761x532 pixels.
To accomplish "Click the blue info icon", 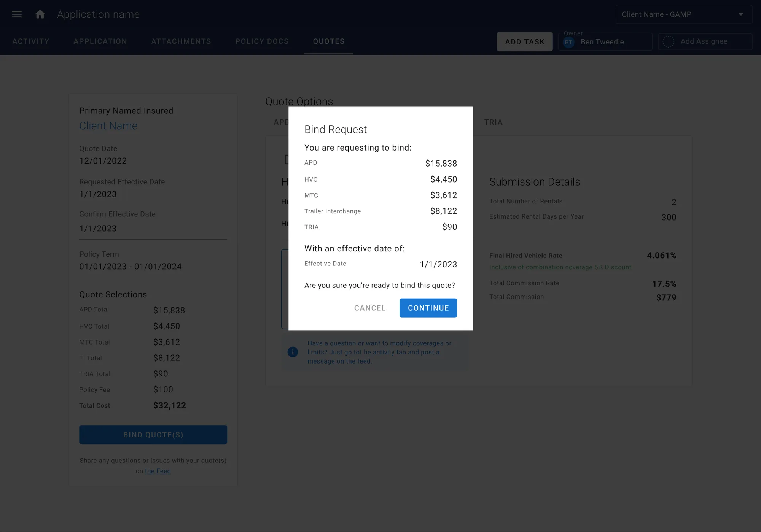I will pyautogui.click(x=293, y=352).
